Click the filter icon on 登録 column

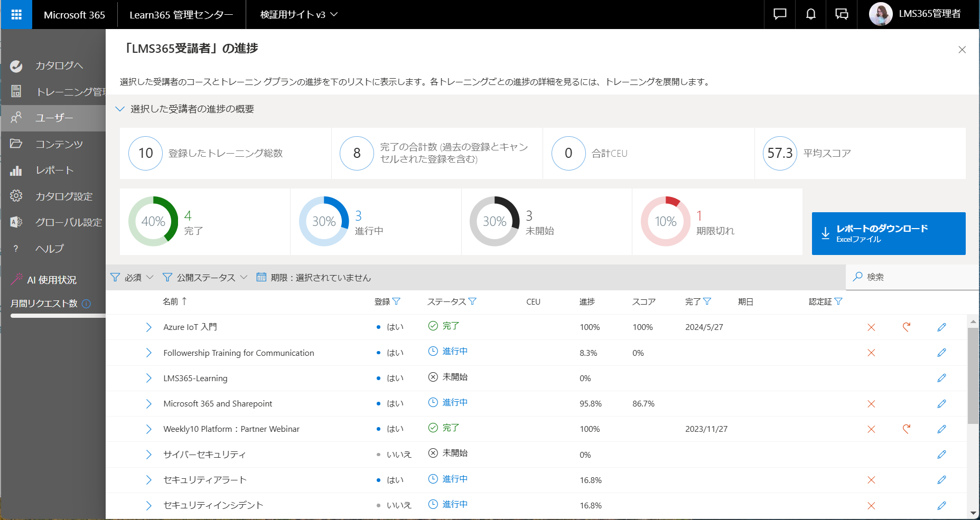pyautogui.click(x=396, y=301)
